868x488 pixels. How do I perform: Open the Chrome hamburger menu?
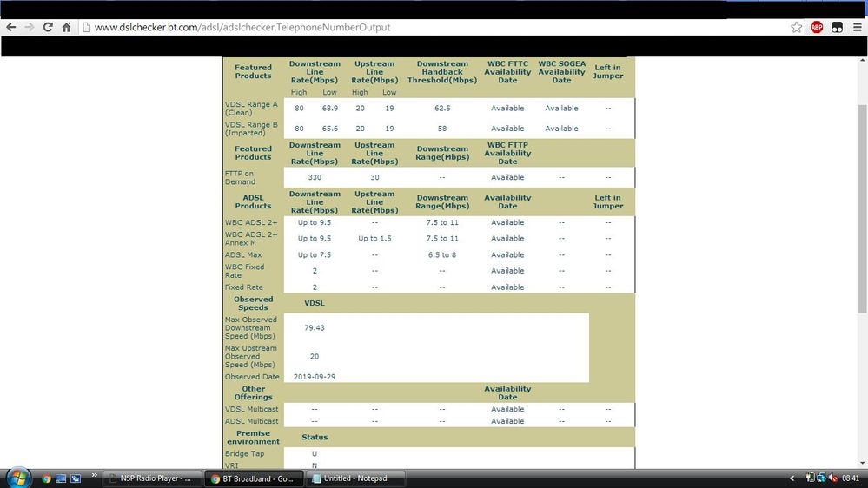[x=858, y=27]
